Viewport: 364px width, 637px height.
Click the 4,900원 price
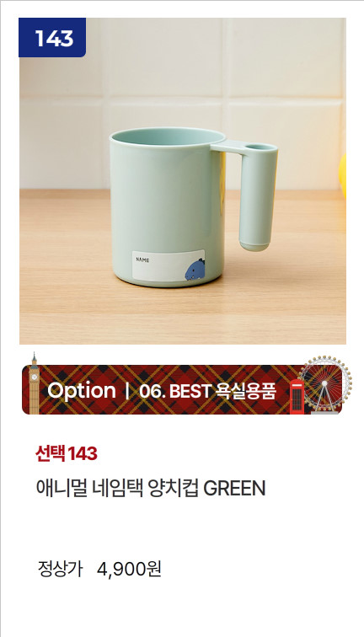tap(129, 570)
